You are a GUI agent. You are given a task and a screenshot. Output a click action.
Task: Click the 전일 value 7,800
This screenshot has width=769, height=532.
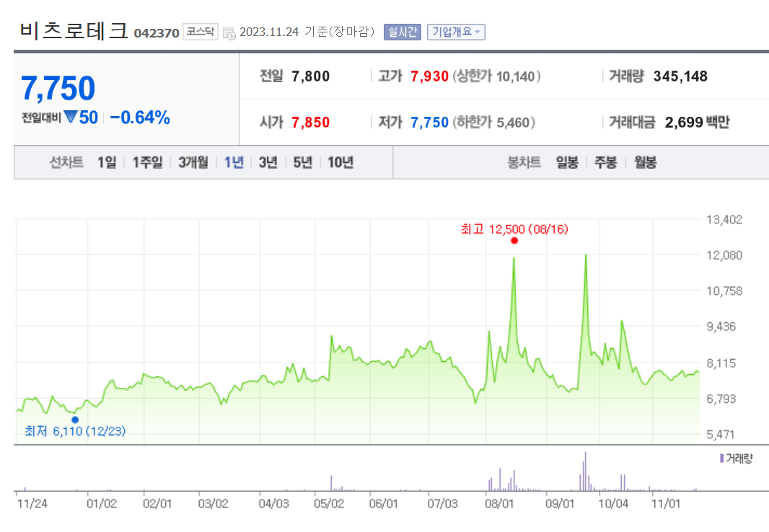310,76
